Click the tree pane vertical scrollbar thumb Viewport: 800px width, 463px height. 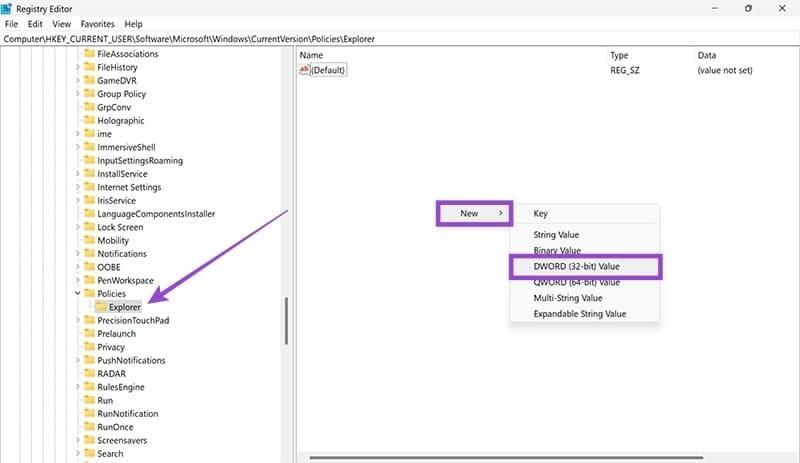(286, 320)
